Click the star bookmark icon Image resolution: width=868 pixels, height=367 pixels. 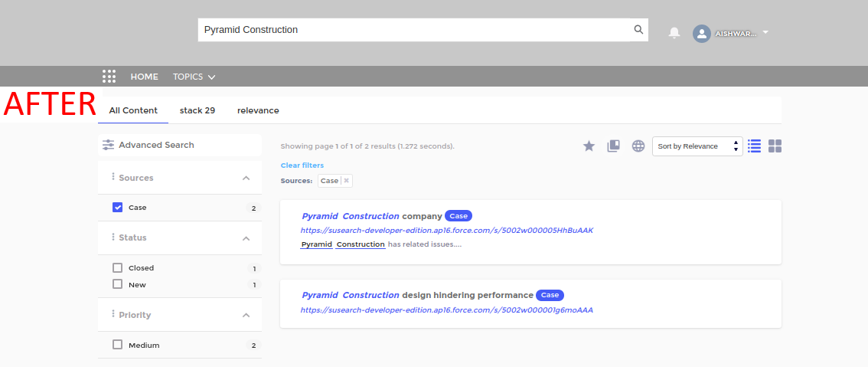click(x=589, y=146)
